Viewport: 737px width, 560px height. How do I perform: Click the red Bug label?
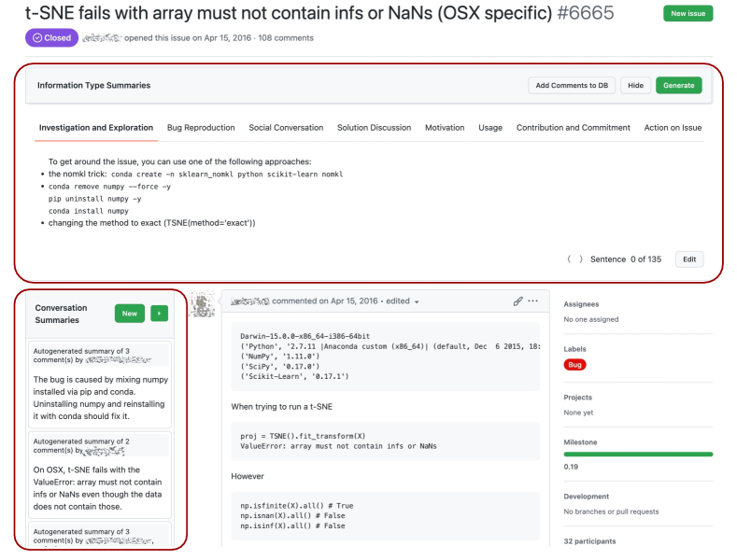point(575,365)
